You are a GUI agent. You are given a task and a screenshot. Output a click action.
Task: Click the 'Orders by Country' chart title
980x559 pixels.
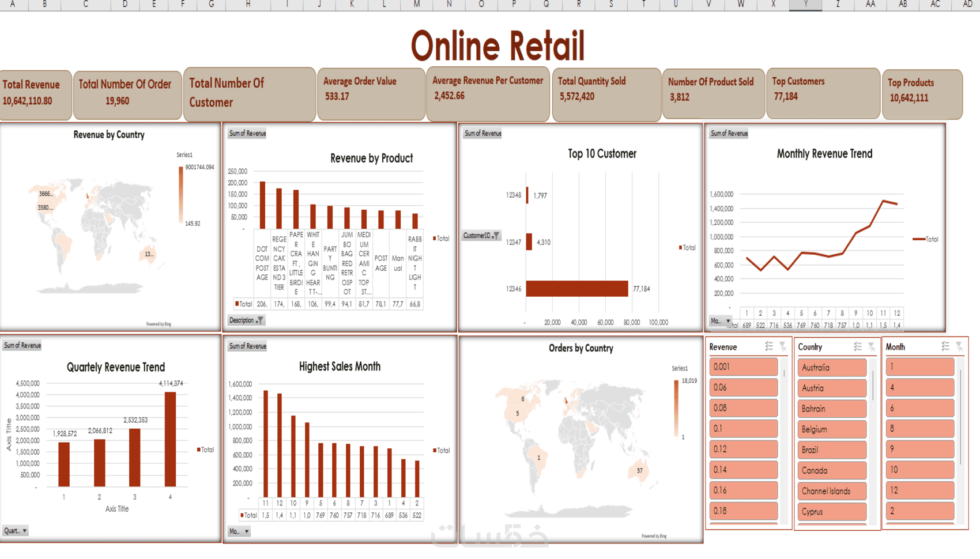click(x=581, y=348)
